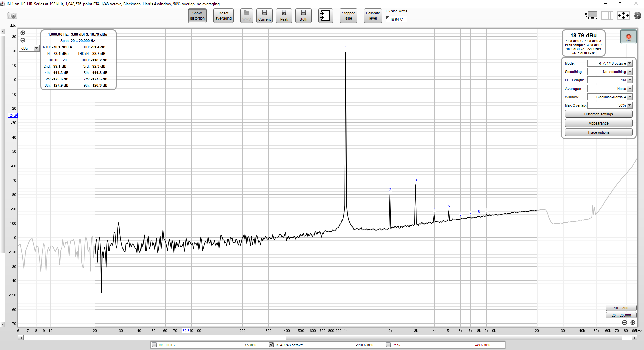Toggle the Peak trace checkbox
644x350 pixels.
[388, 345]
